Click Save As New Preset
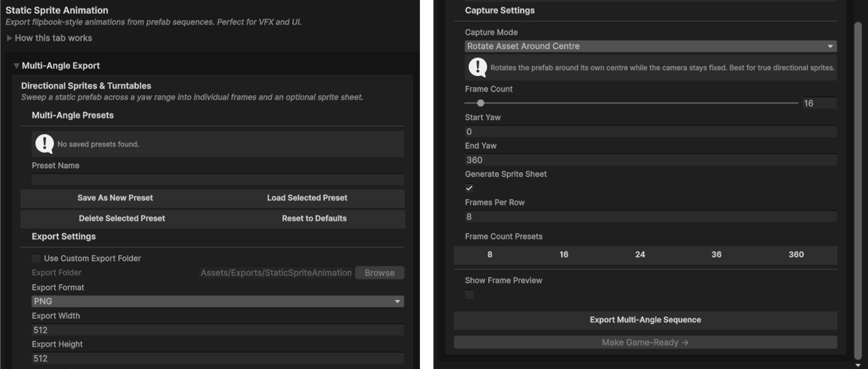This screenshot has height=369, width=868. [x=115, y=198]
